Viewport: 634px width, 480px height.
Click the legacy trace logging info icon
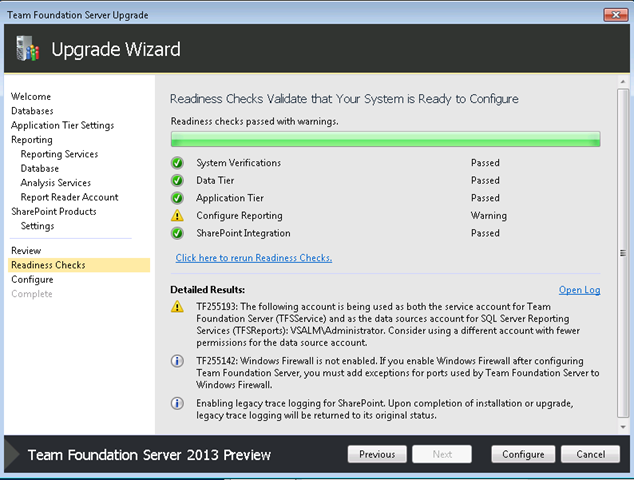click(x=177, y=403)
